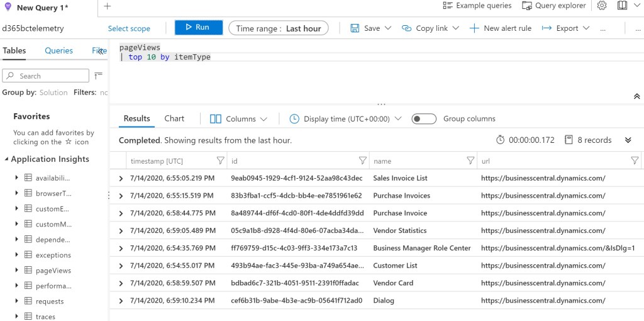Open the documentation book icon
Image resolution: width=644 pixels, height=321 pixels.
pyautogui.click(x=622, y=6)
